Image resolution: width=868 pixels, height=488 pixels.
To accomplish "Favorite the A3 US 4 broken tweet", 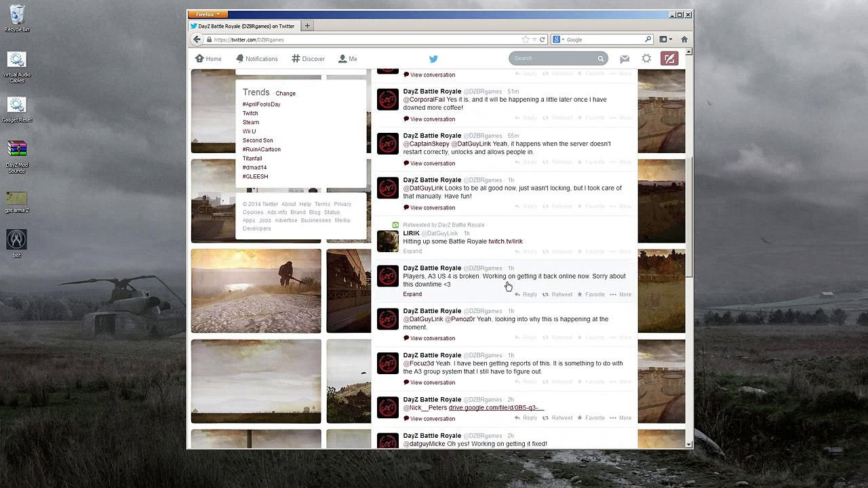I will click(x=591, y=295).
